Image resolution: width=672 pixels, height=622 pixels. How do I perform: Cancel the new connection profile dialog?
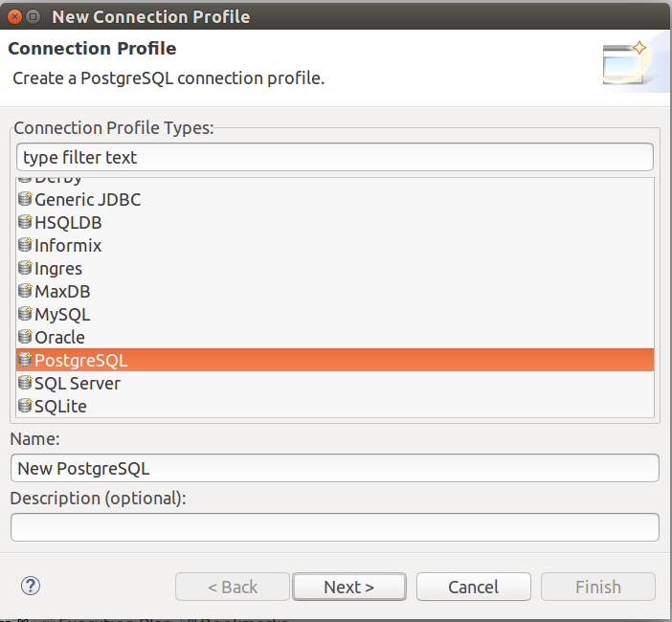474,587
